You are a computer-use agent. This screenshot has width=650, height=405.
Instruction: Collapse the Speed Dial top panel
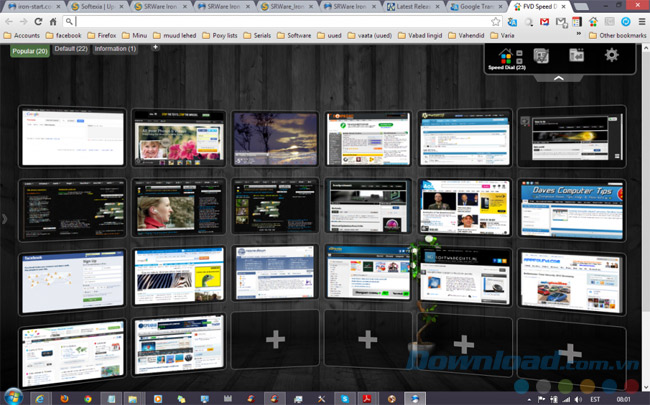coord(558,77)
